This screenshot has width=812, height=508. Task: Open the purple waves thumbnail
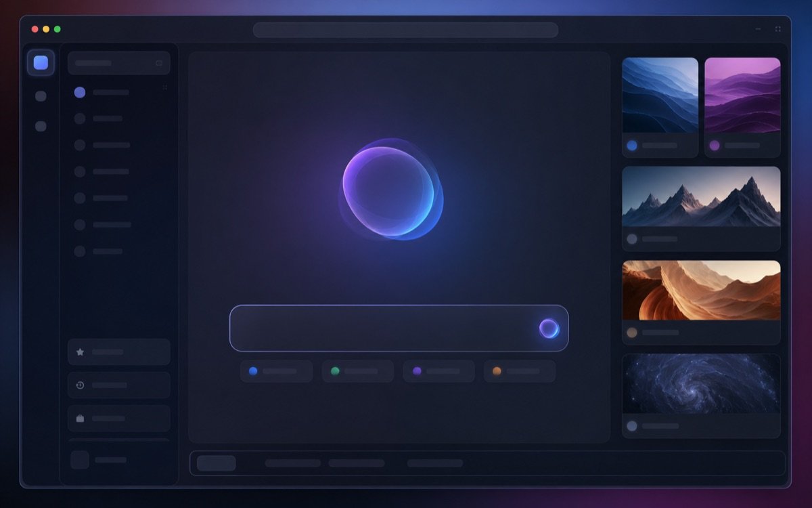pos(742,95)
